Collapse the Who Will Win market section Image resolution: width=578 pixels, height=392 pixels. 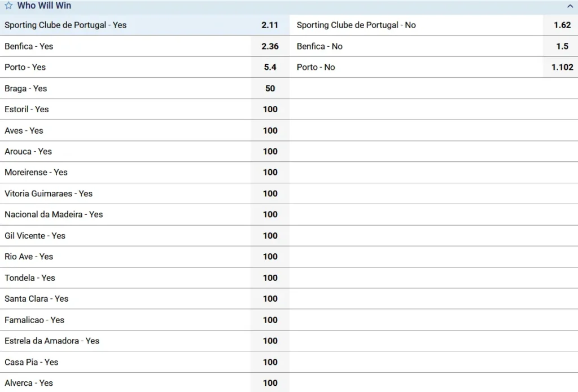570,6
